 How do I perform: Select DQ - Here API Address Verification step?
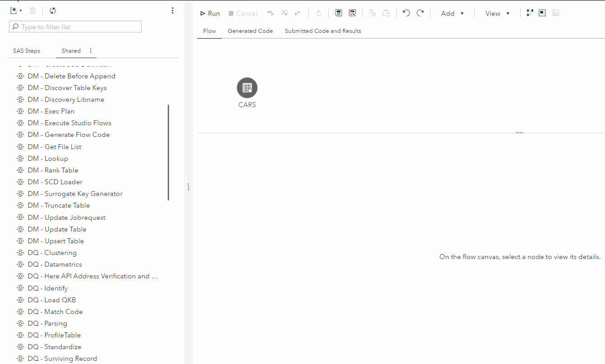coord(92,276)
